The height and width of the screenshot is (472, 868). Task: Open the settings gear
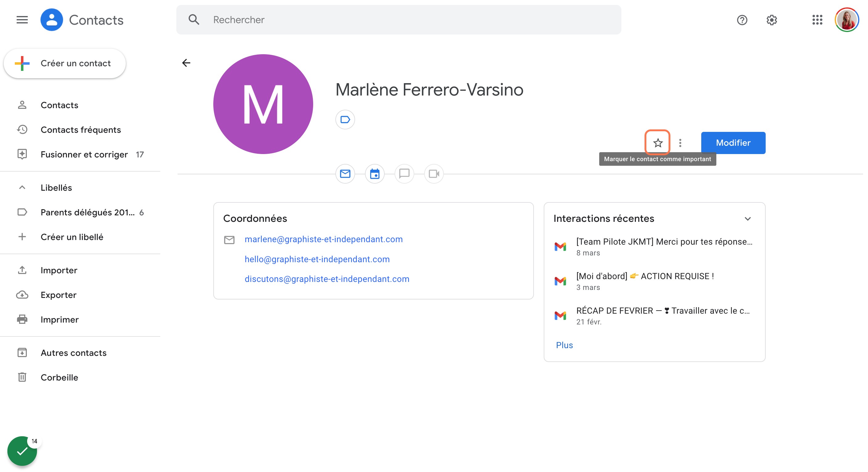(772, 20)
